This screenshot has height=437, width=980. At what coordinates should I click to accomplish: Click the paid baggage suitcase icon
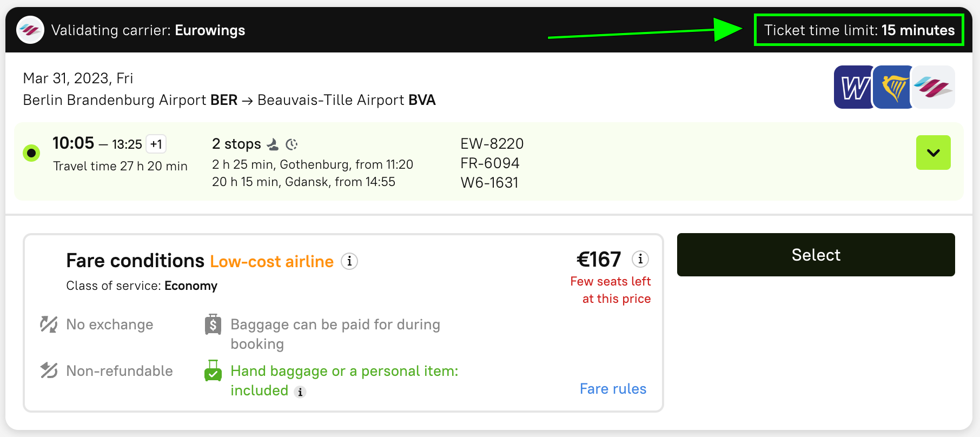213,325
